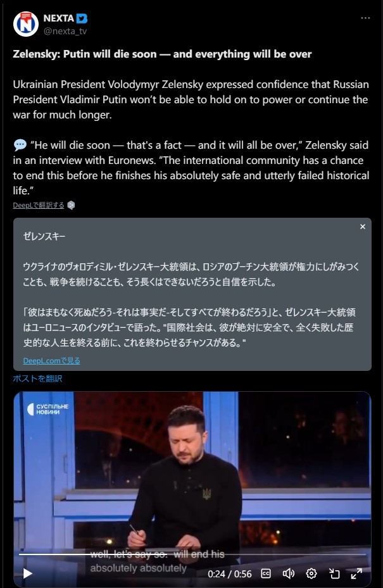
Task: Click the DeepL logo icon beside translate link
Action: click(x=71, y=205)
